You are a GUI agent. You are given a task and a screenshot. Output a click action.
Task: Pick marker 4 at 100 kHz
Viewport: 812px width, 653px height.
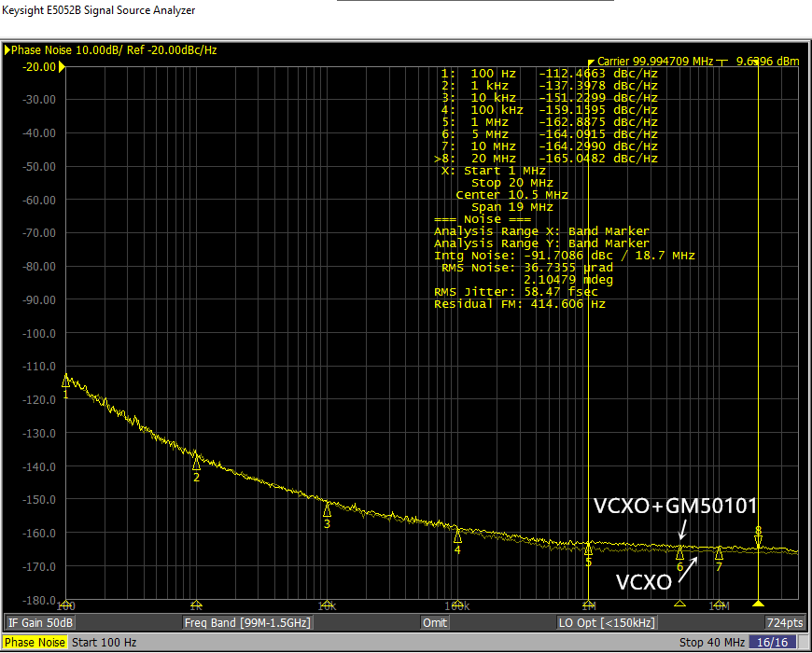coord(457,535)
